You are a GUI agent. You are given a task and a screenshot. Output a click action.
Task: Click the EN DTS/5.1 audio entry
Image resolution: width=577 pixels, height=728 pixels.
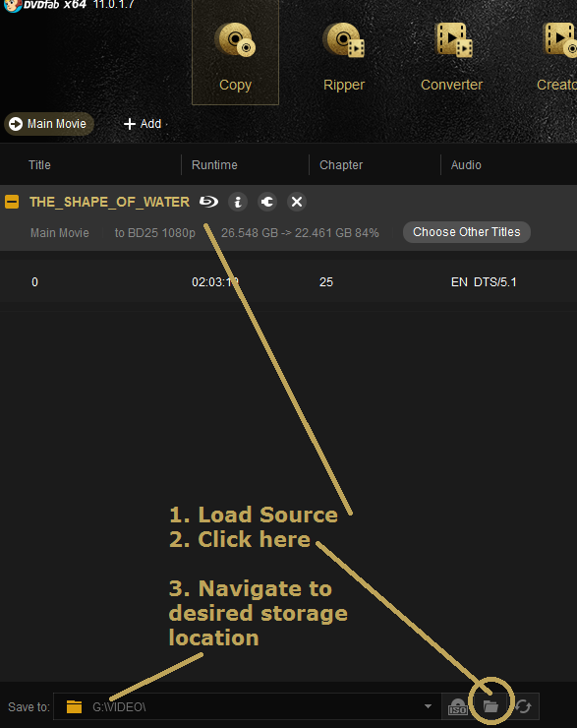(484, 282)
